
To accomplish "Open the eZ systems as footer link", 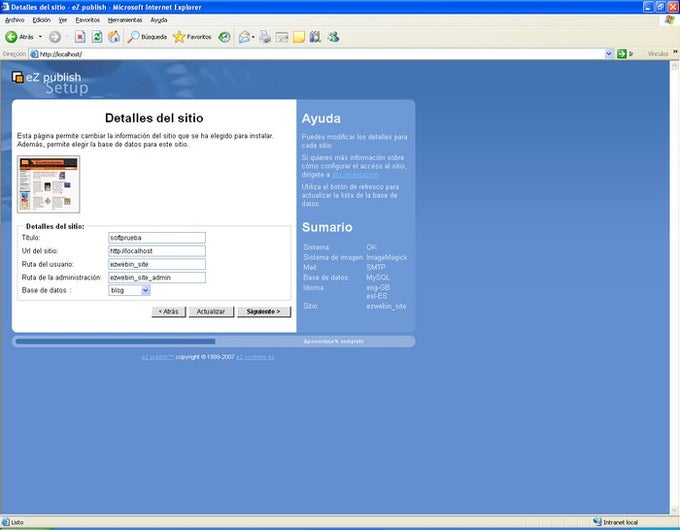I will click(x=255, y=357).
